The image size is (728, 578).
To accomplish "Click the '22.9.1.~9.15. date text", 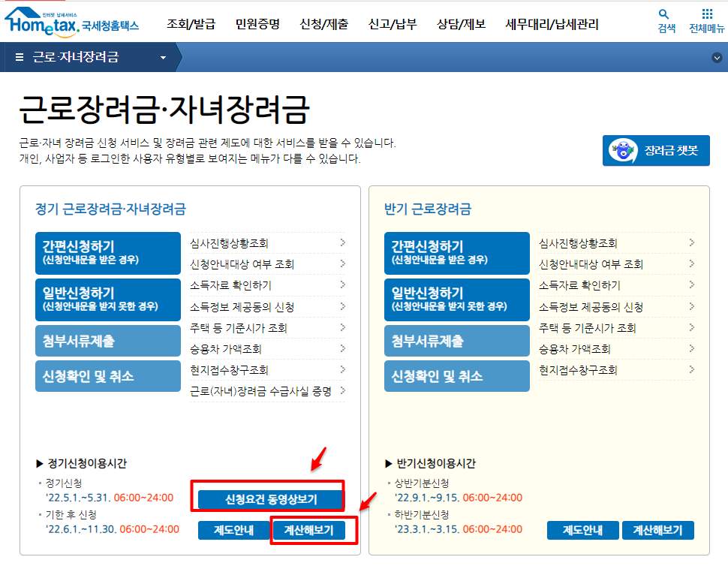I will pyautogui.click(x=427, y=498).
